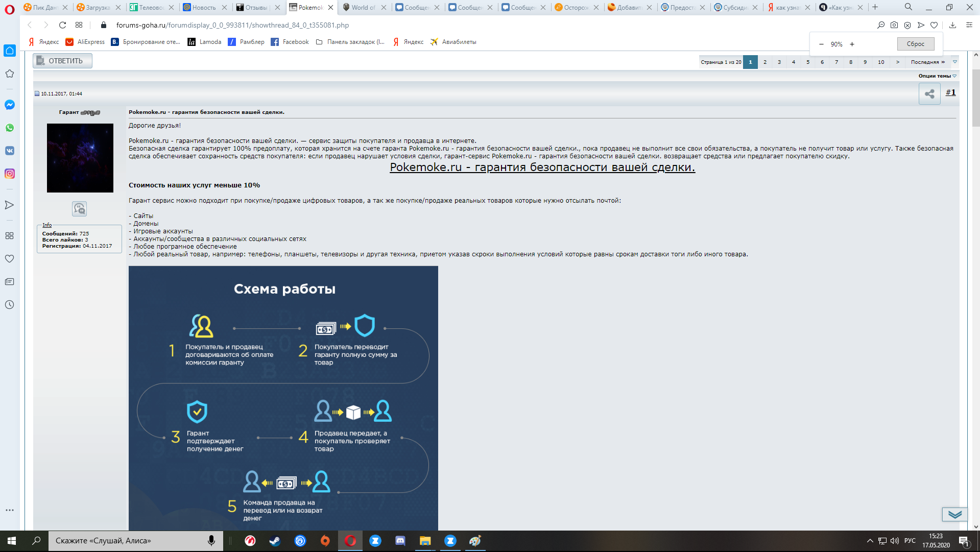Screen dimensions: 980x552
Task: Search tabs with the magnifier in tab bar
Action: (x=908, y=7)
